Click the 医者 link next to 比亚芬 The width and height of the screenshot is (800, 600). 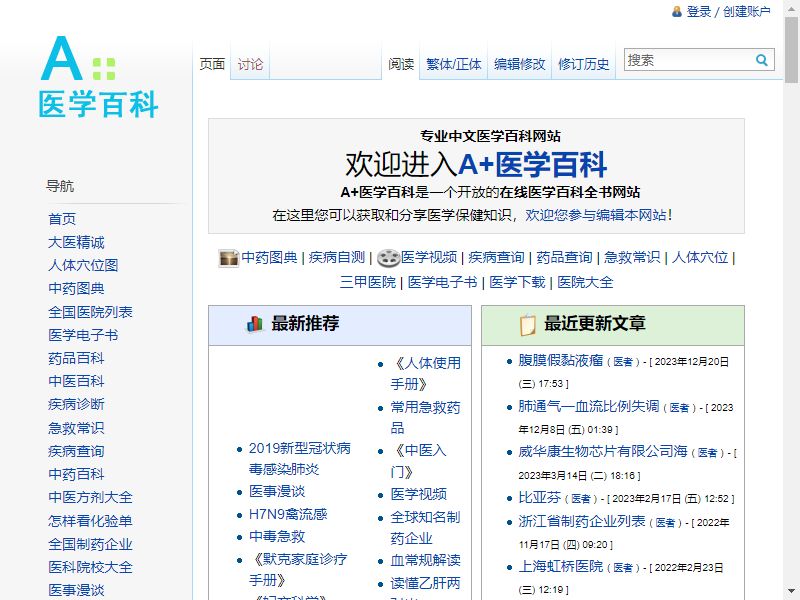tap(581, 498)
